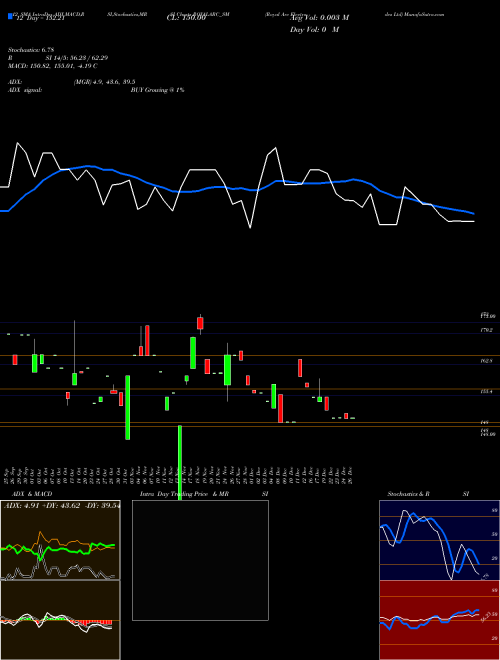Click the blue 12 Day SMA legend square

[10, 17]
